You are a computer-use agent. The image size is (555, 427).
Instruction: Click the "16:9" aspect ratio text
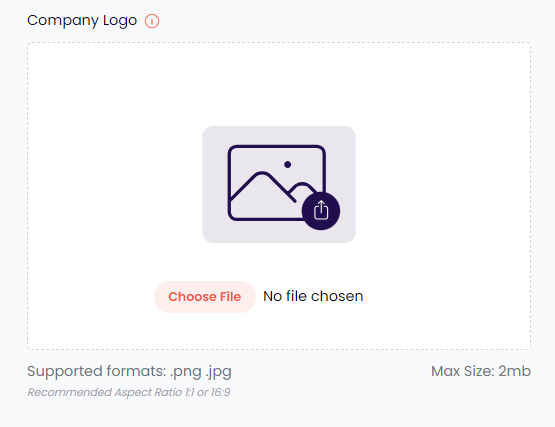[x=221, y=392]
